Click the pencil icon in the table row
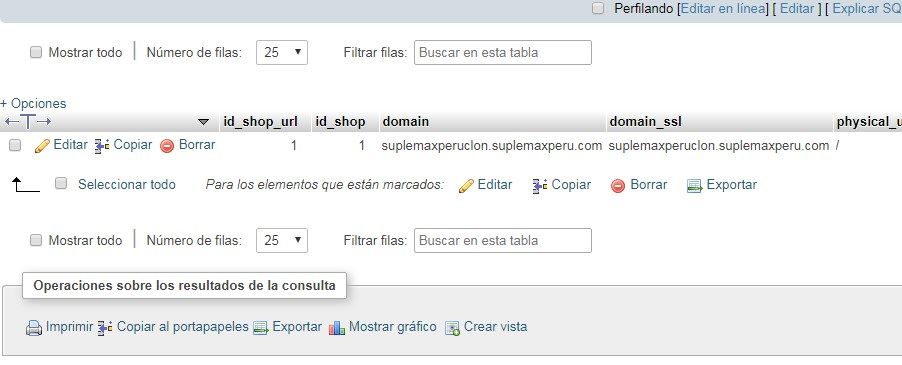Viewport: 902px width, 365px height. tap(42, 146)
